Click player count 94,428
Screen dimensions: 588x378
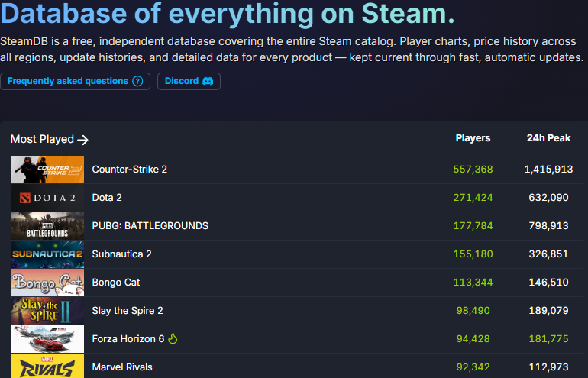[473, 338]
